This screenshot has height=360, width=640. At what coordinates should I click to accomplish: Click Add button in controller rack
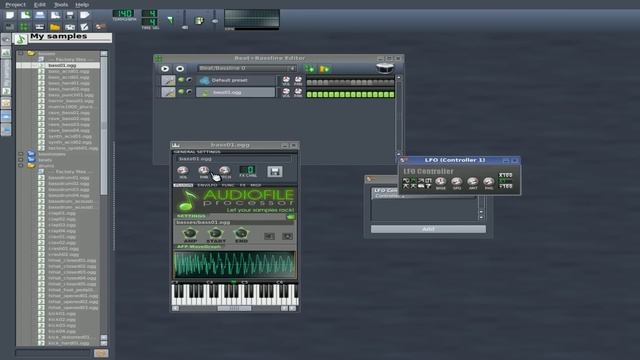pos(428,229)
